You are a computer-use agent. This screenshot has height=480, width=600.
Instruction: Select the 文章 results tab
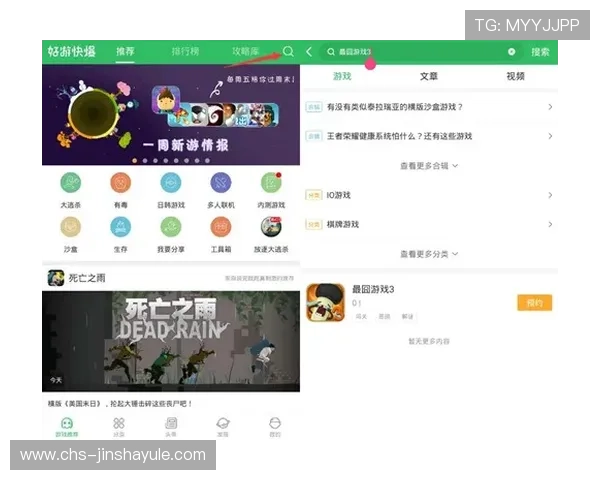click(429, 76)
